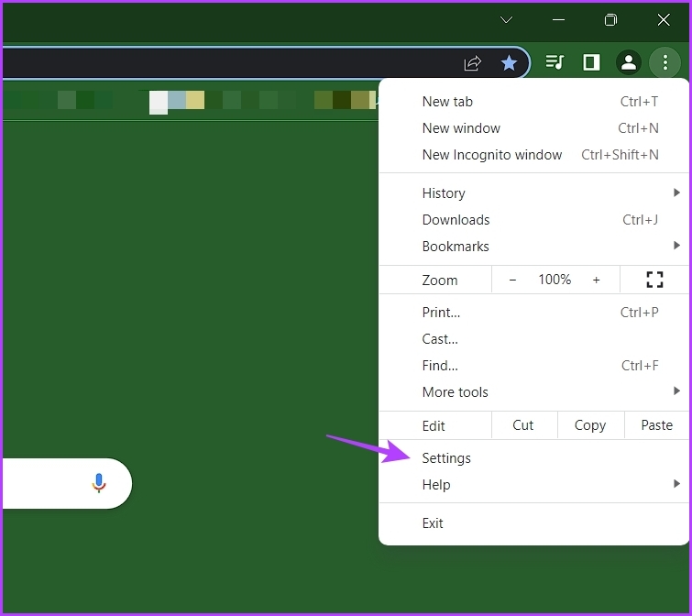Image resolution: width=692 pixels, height=616 pixels.
Task: Decrease zoom with the minus button
Action: tap(512, 280)
